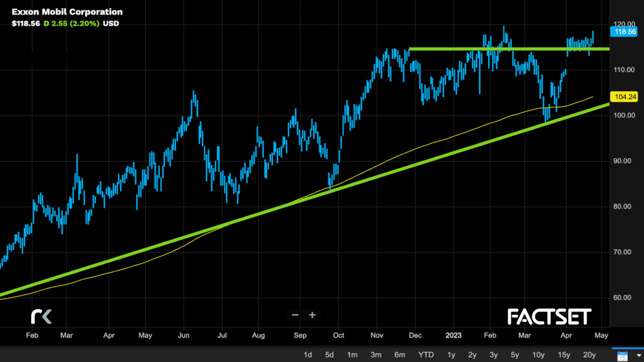Image resolution: width=644 pixels, height=362 pixels.
Task: Click the Exxon Mobil Corporation title
Action: 67,12
